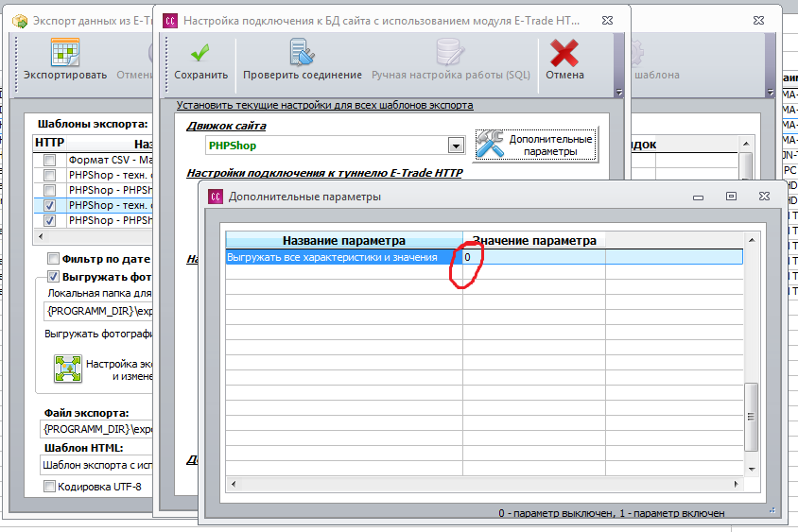Select the Значение параметра column header
The height and width of the screenshot is (532, 798).
click(x=534, y=240)
